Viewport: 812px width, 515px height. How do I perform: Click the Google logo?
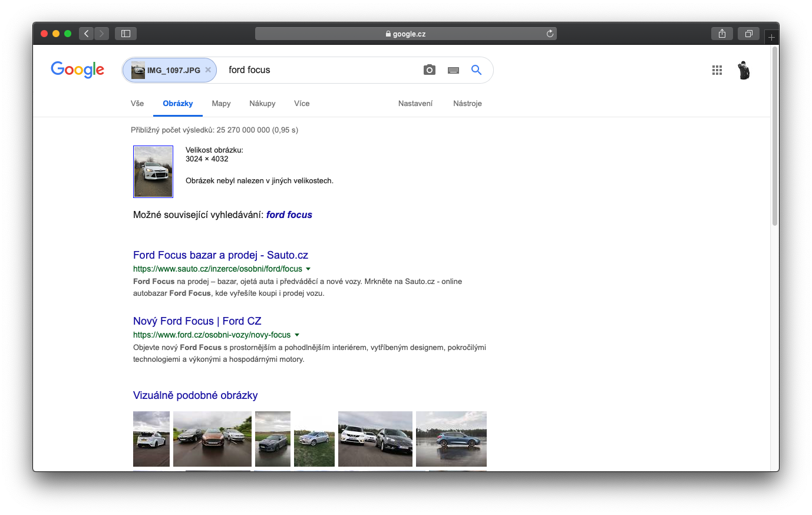tap(77, 70)
